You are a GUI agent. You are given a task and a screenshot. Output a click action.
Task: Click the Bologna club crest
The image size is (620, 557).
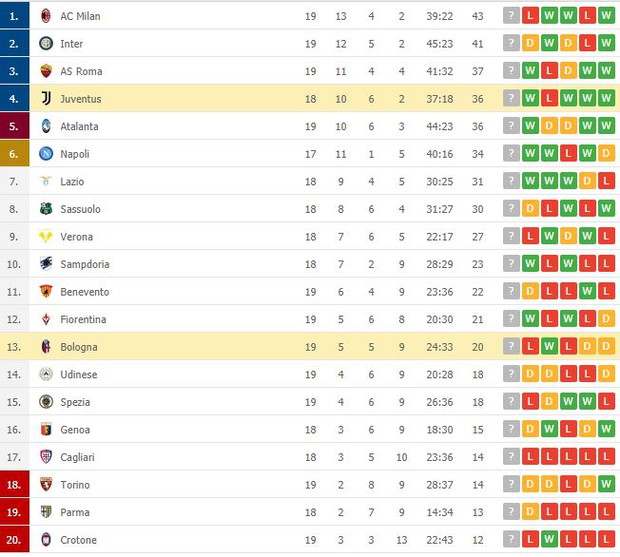(x=46, y=347)
